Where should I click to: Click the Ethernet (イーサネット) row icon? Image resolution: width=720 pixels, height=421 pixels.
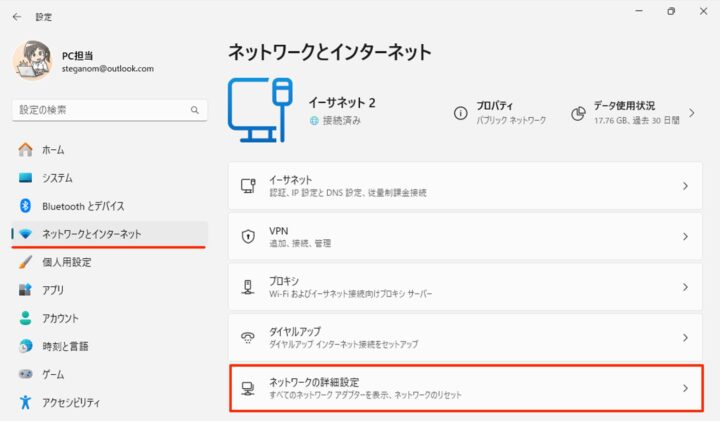point(248,186)
